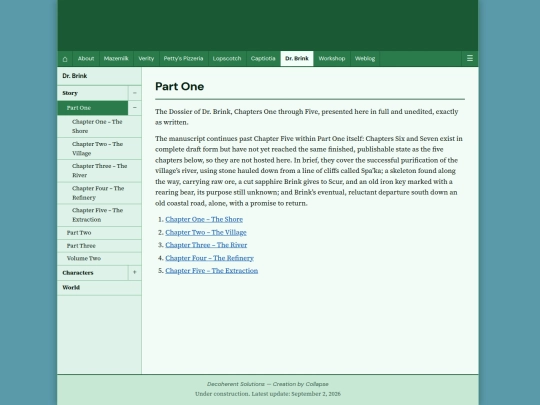Viewport: 540px width, 405px height.
Task: Collapse the Story section with its minus toggle
Action: point(135,93)
